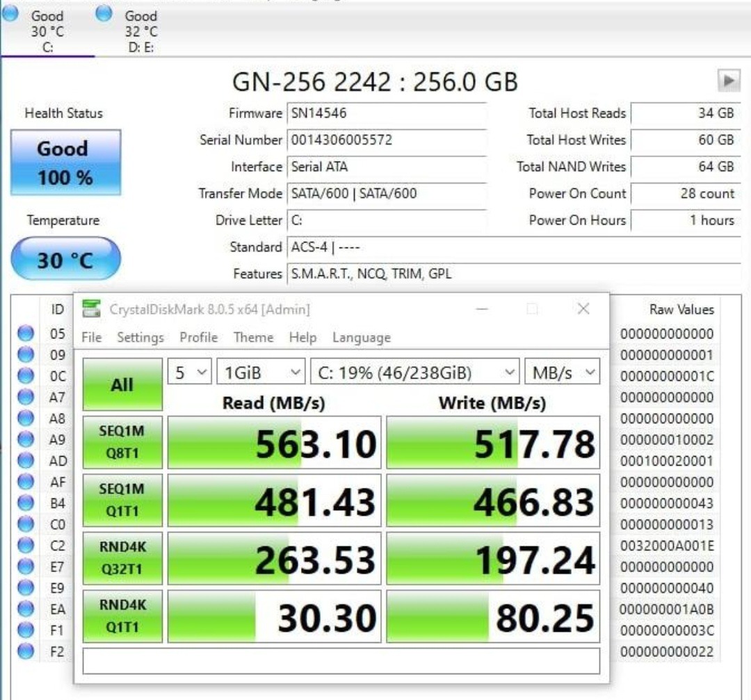Click the empty comment field below results
Viewport: 751px width, 700px height.
coord(341,661)
